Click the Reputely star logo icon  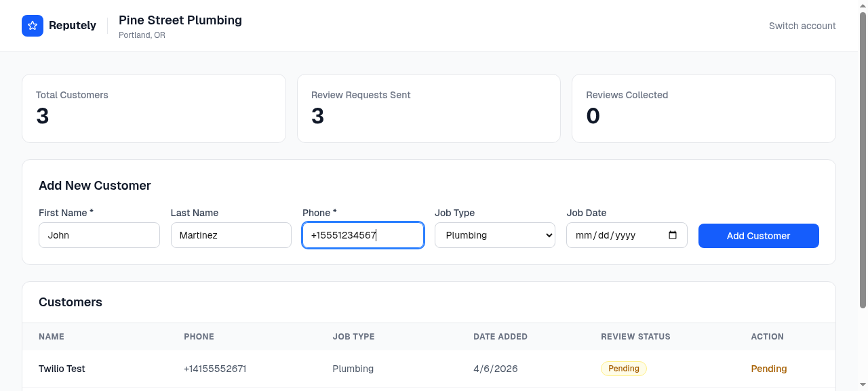pos(33,26)
